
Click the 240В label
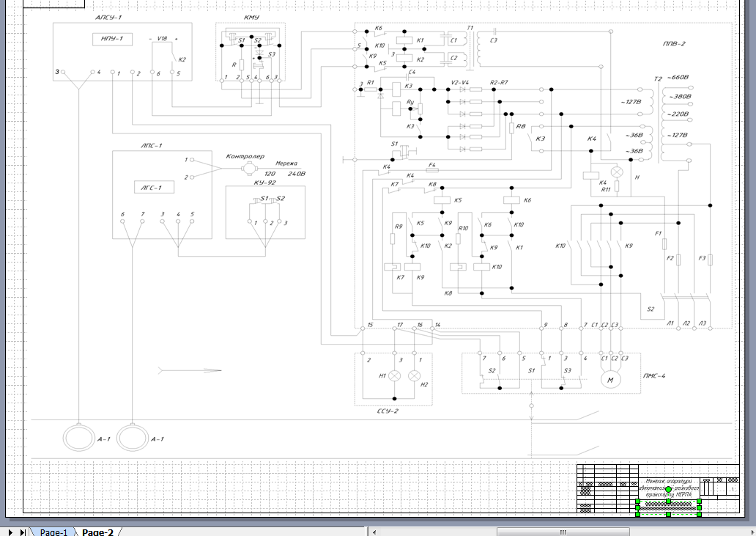tap(297, 174)
